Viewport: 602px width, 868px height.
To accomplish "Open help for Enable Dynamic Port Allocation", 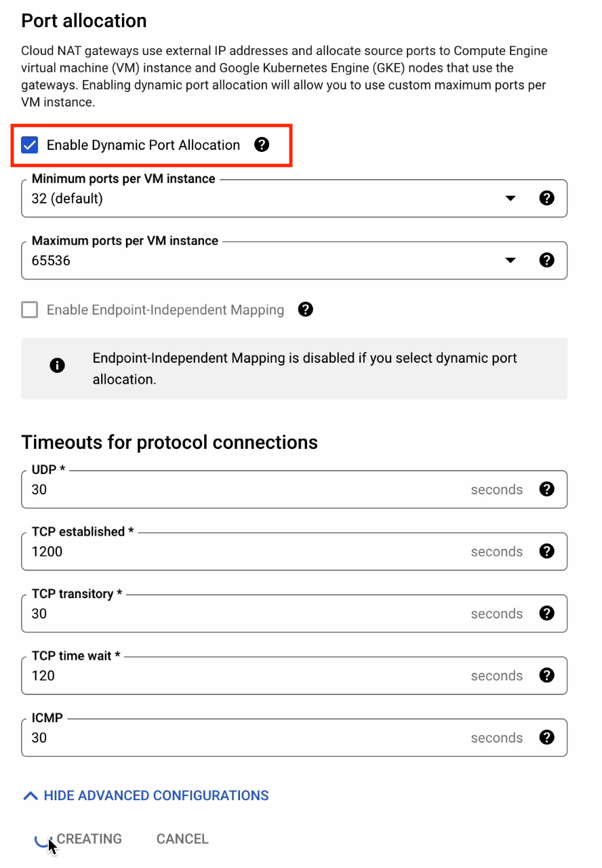I will click(x=262, y=144).
